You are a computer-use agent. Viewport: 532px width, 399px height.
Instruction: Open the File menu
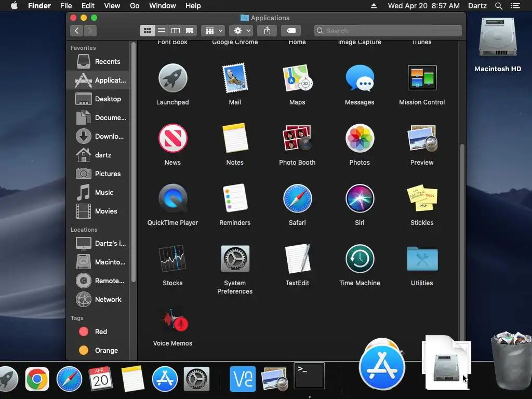pos(66,6)
